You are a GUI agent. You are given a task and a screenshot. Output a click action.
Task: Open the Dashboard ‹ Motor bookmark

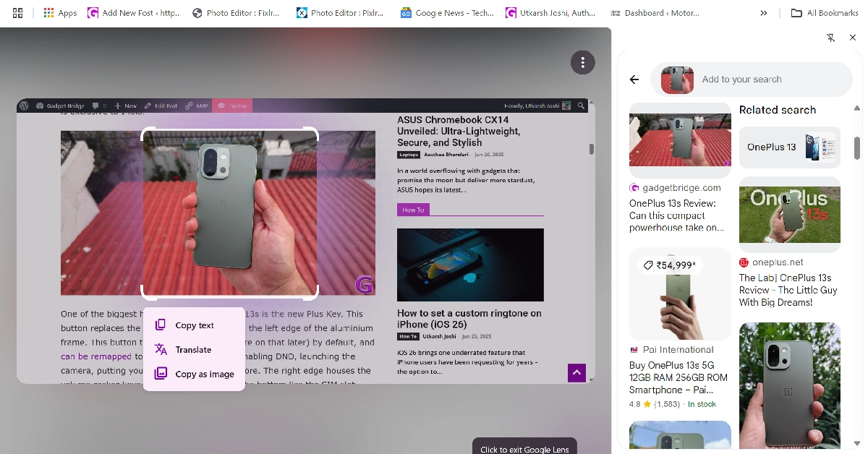click(657, 13)
